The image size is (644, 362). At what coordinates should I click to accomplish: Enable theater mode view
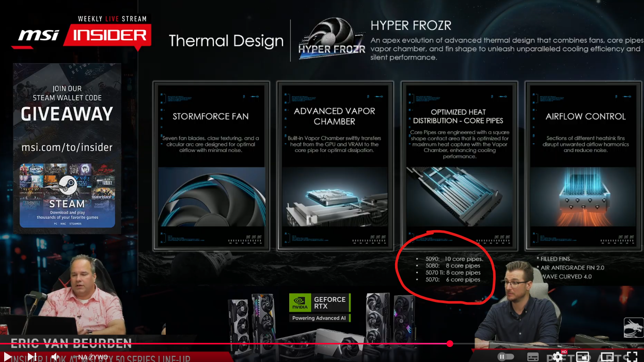pyautogui.click(x=607, y=357)
